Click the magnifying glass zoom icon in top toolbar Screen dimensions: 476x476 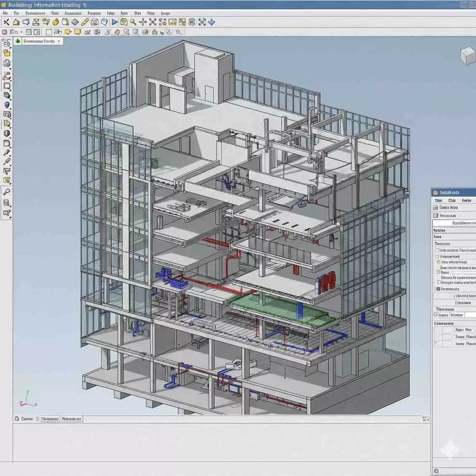[x=133, y=22]
